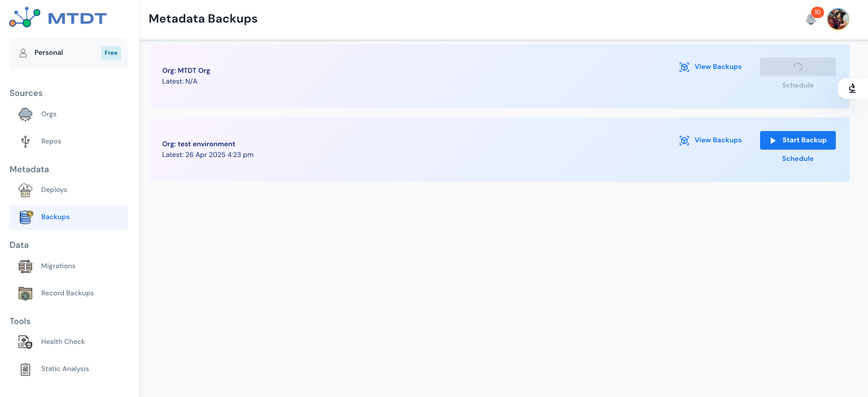This screenshot has width=868, height=397.
Task: Select Backups in sidebar
Action: pyautogui.click(x=68, y=217)
